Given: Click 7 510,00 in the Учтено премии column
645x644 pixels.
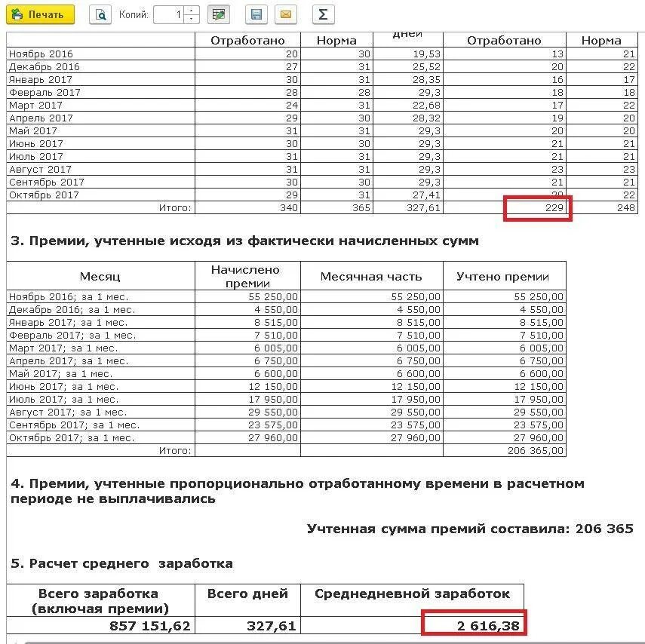Looking at the screenshot, I should (505, 335).
